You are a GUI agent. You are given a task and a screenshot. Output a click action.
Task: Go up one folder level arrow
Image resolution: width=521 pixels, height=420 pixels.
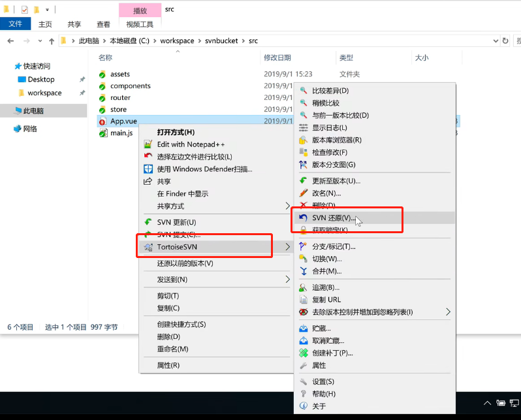click(x=52, y=41)
